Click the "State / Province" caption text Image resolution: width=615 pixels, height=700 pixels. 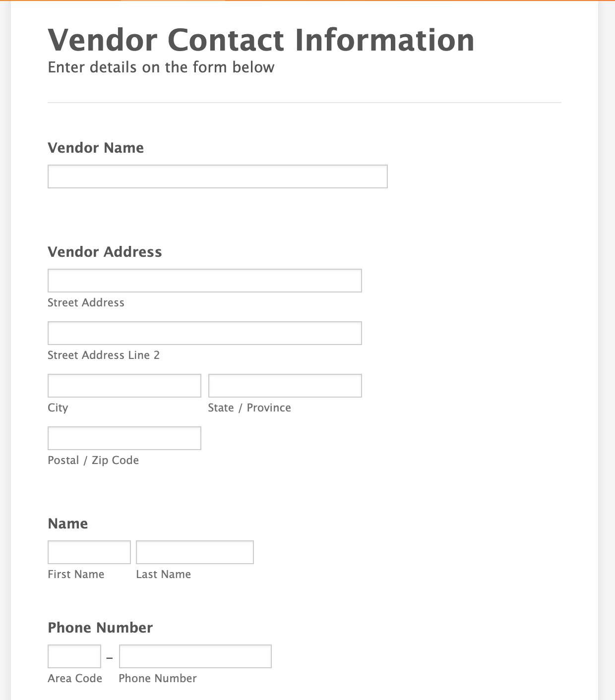[249, 408]
